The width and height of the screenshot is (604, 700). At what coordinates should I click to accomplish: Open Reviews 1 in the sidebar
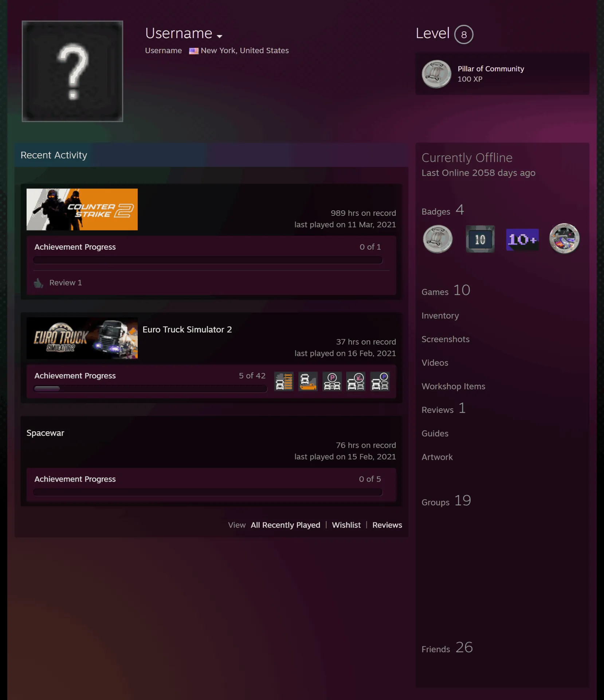tap(444, 409)
